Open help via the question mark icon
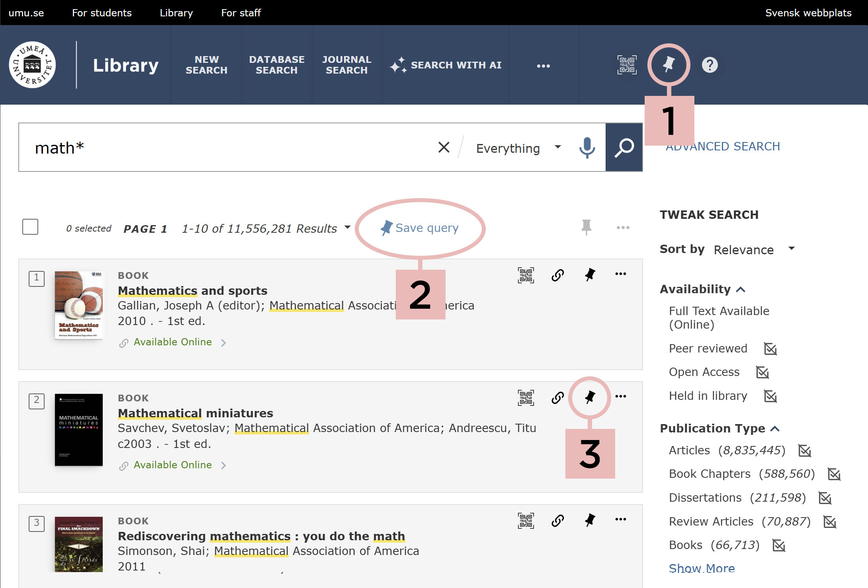Image resolution: width=868 pixels, height=588 pixels. pos(710,65)
